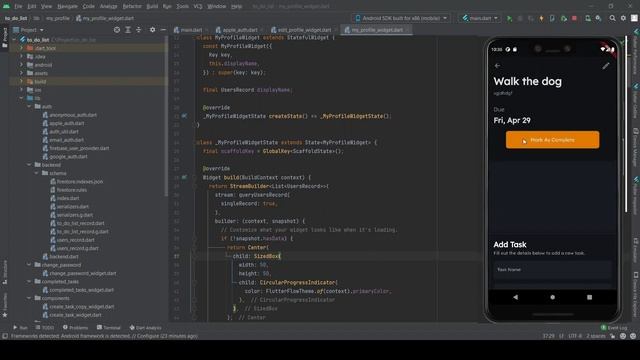Expand the android folder in tree

point(22,65)
